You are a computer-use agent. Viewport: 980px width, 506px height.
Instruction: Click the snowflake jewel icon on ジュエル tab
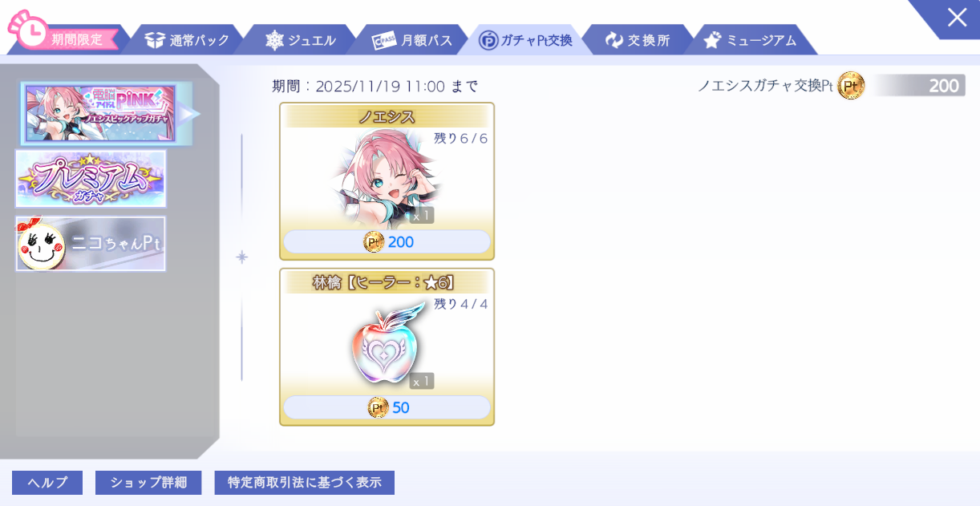point(275,40)
